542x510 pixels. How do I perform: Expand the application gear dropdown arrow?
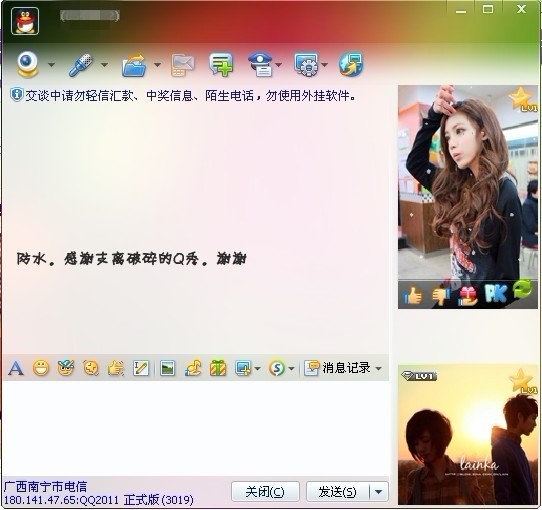(324, 65)
